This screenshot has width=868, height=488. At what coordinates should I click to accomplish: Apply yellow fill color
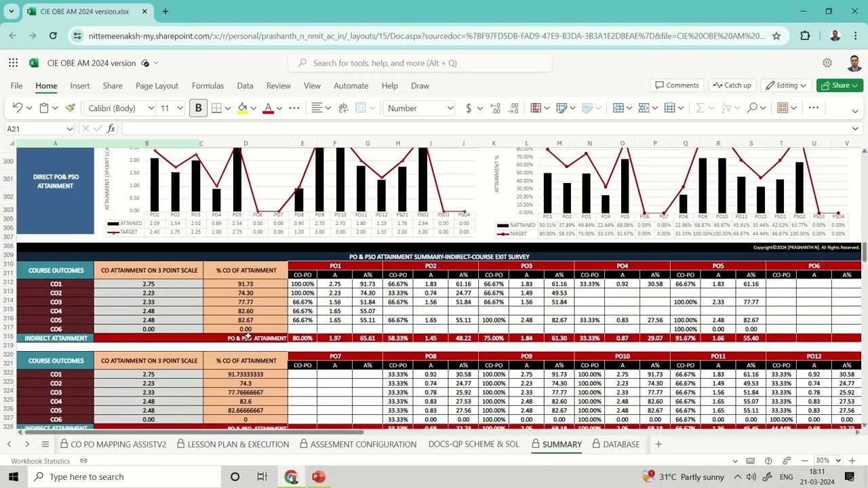pyautogui.click(x=242, y=108)
